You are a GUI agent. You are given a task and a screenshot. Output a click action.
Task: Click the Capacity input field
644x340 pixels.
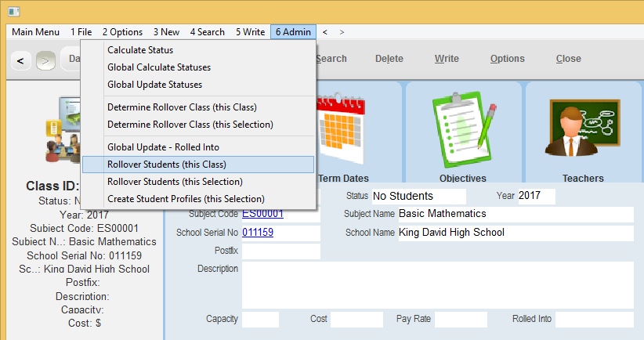pyautogui.click(x=260, y=320)
